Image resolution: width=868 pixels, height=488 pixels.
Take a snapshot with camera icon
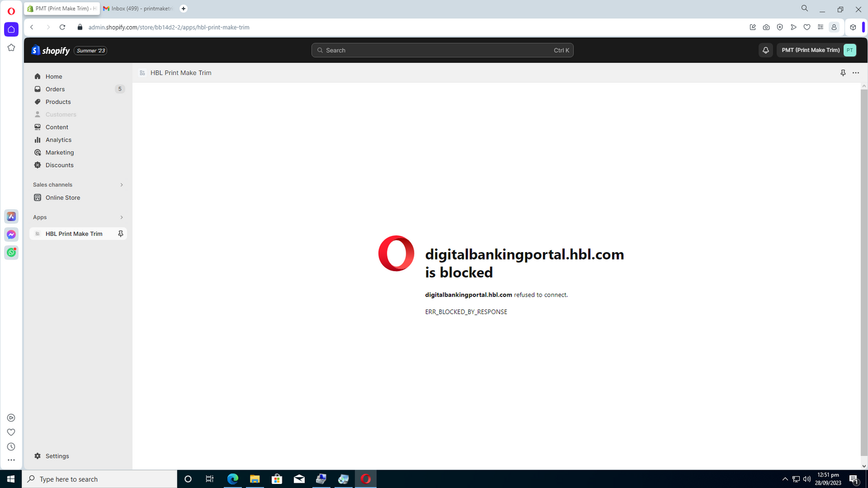tap(766, 27)
